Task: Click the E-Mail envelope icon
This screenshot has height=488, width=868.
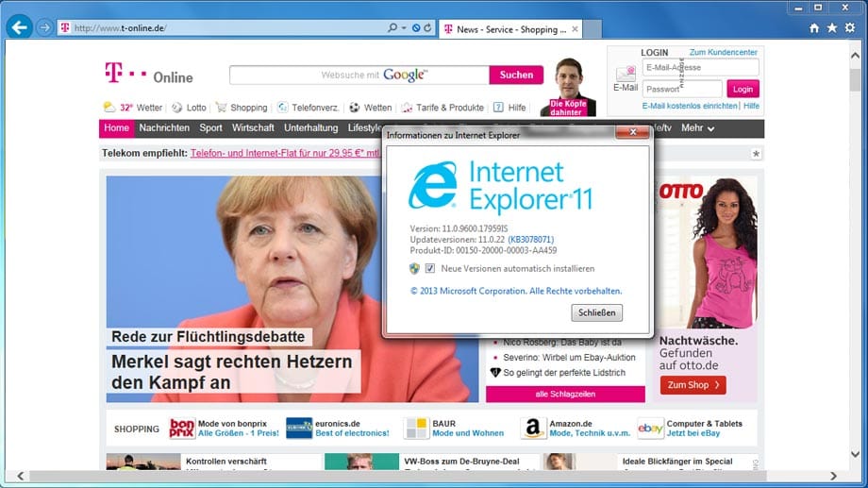Action: pyautogui.click(x=626, y=74)
